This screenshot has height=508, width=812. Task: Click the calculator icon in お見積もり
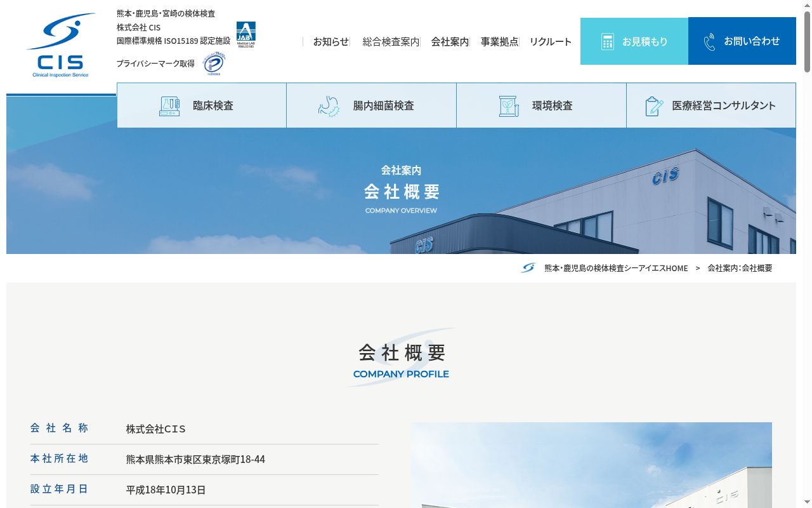pyautogui.click(x=607, y=41)
